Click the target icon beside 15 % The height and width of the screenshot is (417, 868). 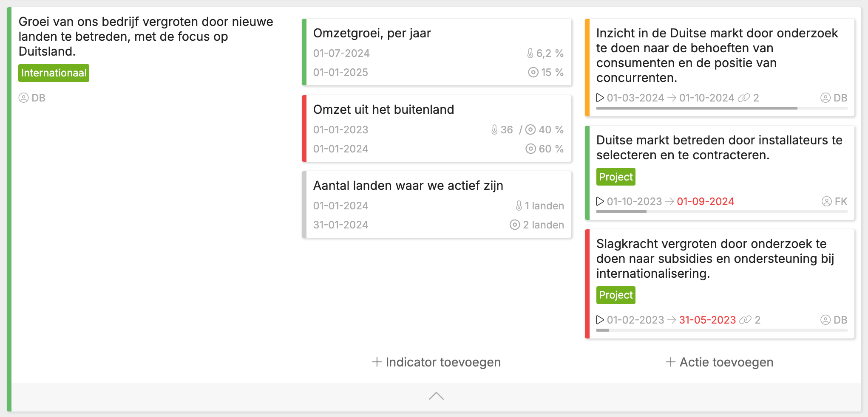[533, 73]
